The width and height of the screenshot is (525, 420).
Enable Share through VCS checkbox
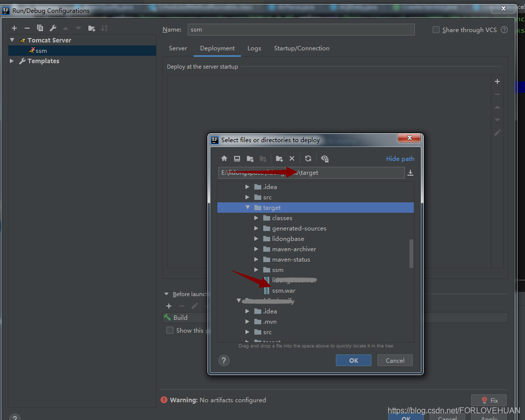436,30
